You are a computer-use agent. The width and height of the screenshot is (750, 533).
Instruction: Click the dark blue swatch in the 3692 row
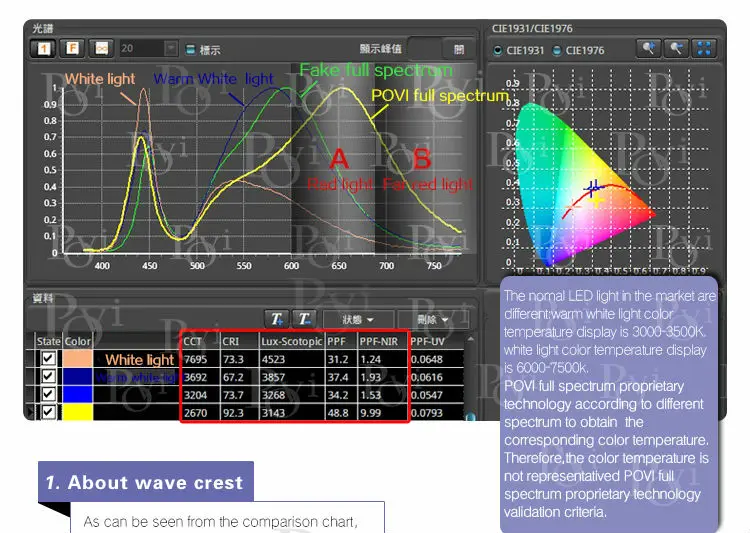pos(78,377)
